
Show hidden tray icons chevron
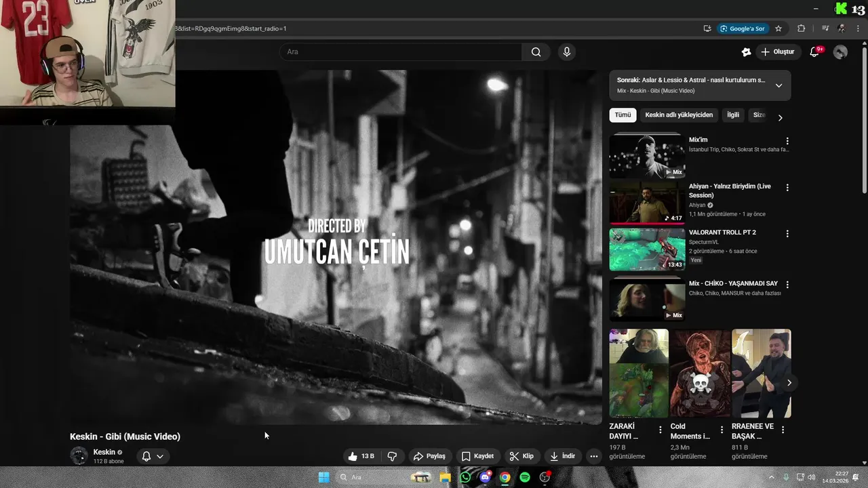(x=771, y=477)
